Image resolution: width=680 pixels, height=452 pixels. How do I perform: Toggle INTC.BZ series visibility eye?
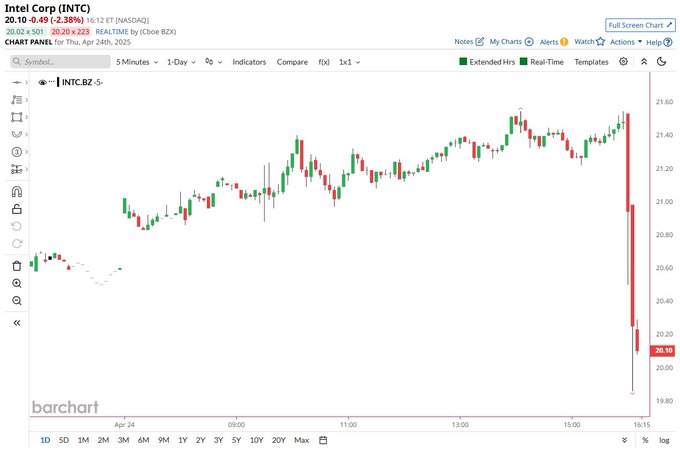tap(42, 82)
